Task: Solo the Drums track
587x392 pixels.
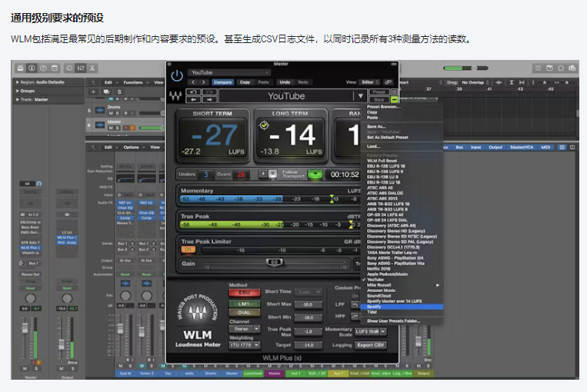Action: tap(118, 113)
